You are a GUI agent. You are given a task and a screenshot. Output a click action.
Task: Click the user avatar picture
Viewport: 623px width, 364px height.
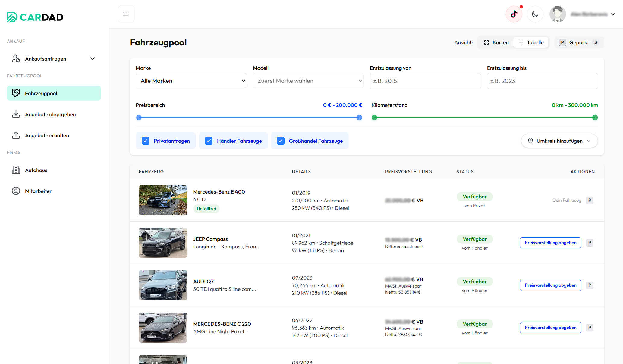557,14
